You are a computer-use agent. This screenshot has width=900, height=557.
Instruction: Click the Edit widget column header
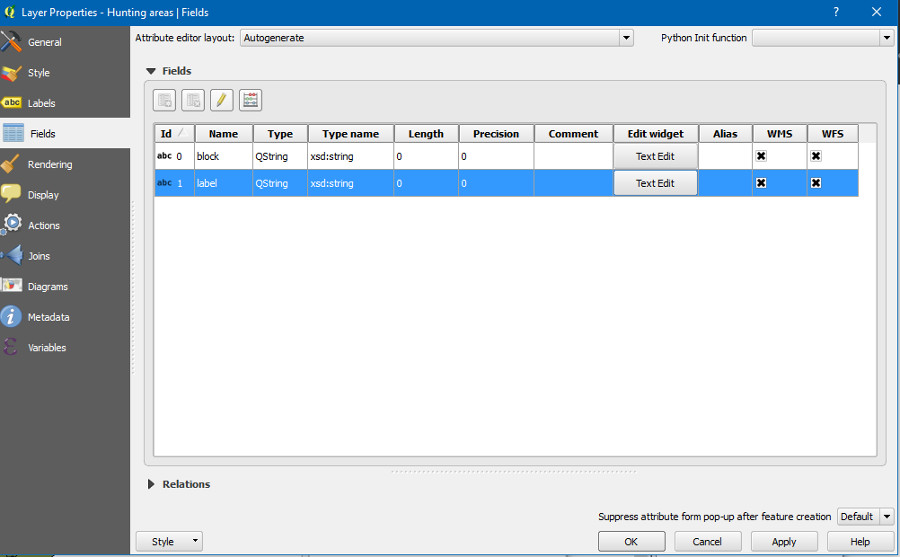(x=655, y=133)
